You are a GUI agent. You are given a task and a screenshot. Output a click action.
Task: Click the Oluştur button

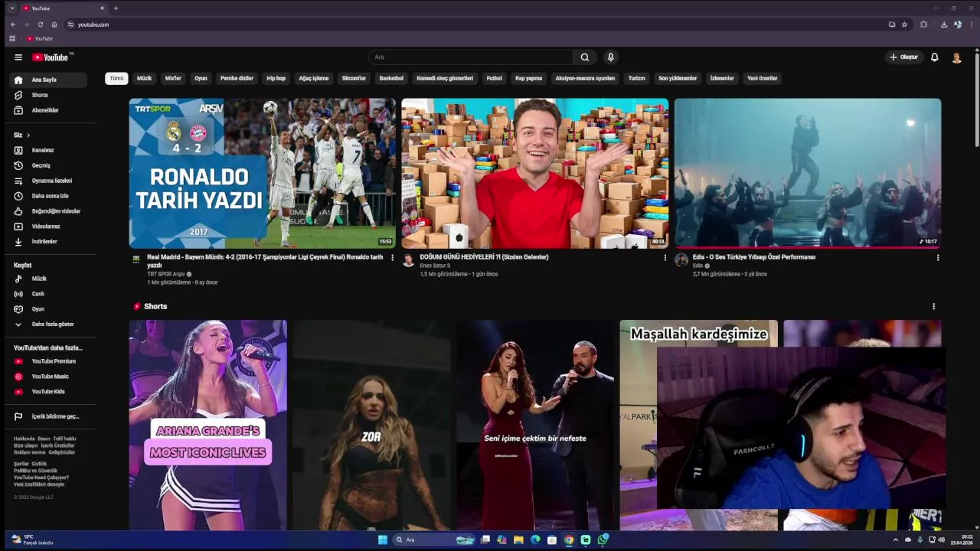tap(903, 57)
